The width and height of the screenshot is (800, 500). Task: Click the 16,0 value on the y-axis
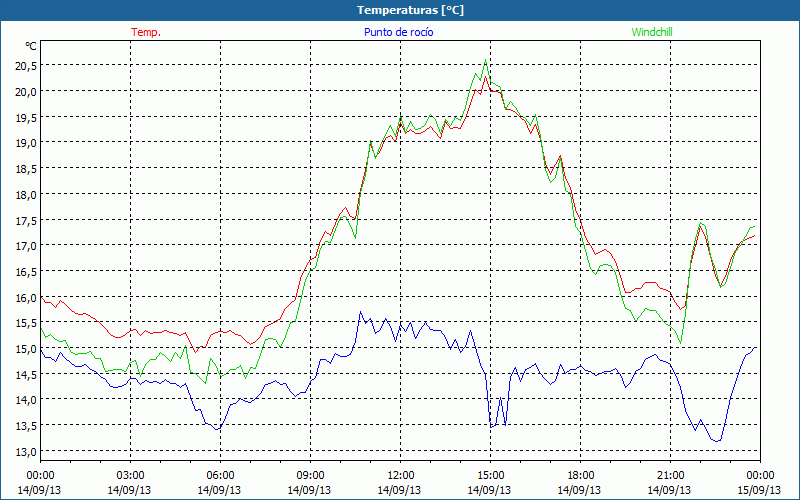pyautogui.click(x=26, y=297)
